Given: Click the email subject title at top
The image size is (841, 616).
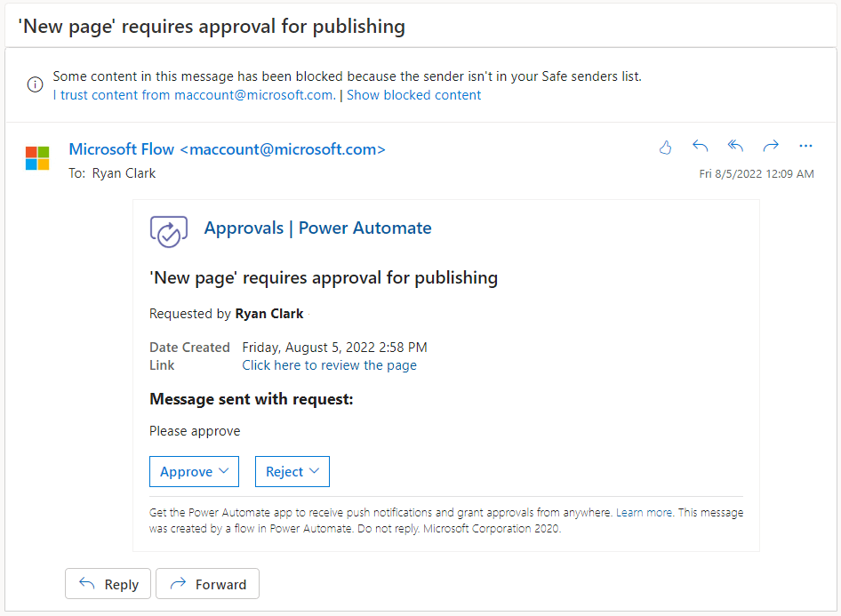Looking at the screenshot, I should pyautogui.click(x=212, y=27).
